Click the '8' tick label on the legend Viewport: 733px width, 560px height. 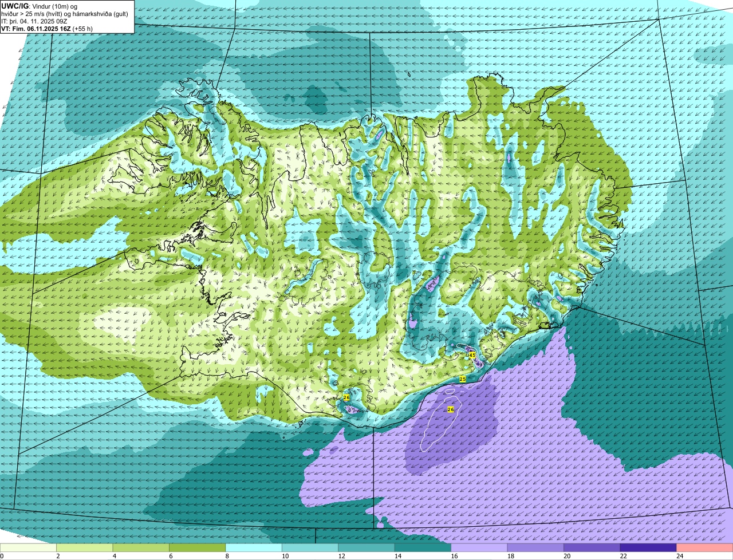[226, 556]
